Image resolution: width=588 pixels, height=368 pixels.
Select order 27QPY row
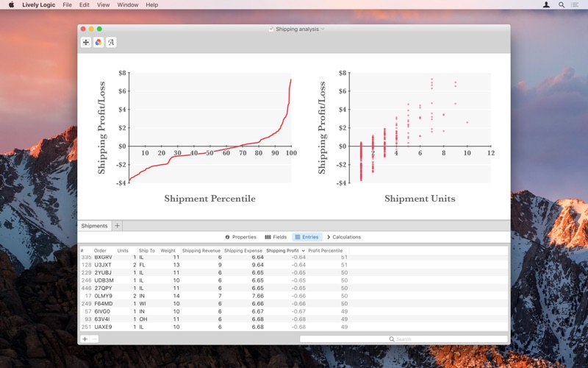click(294, 288)
